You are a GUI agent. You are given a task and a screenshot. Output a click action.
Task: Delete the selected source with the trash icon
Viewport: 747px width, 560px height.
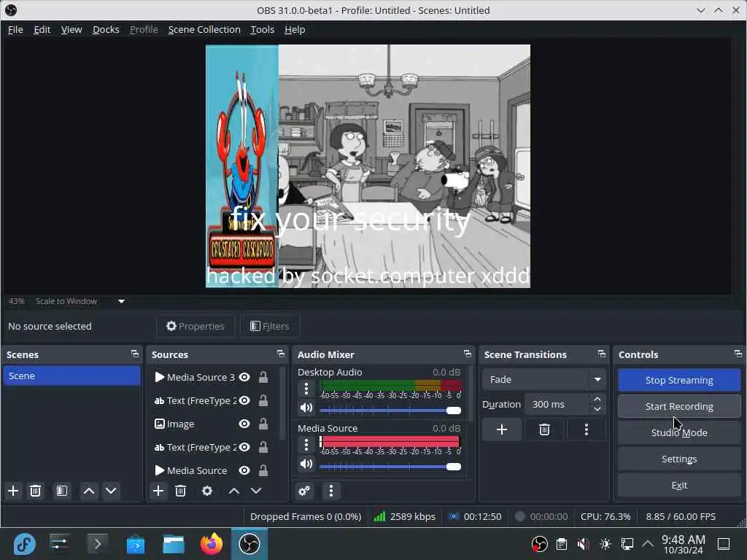[180, 491]
